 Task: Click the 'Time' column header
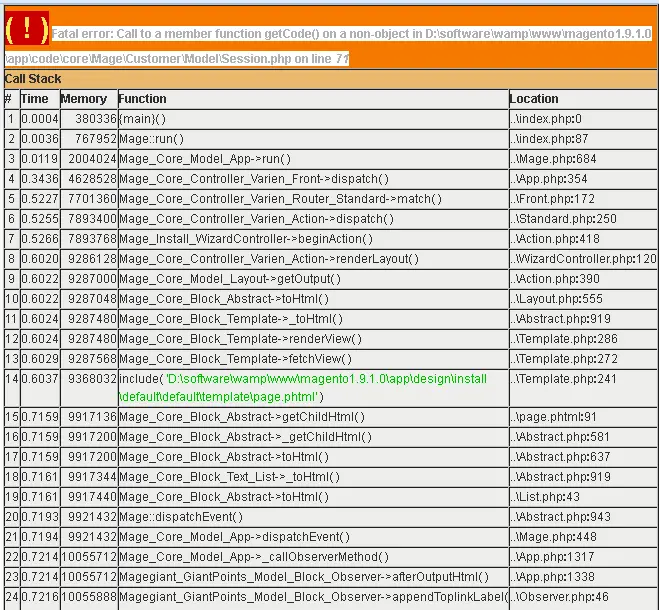(x=34, y=99)
